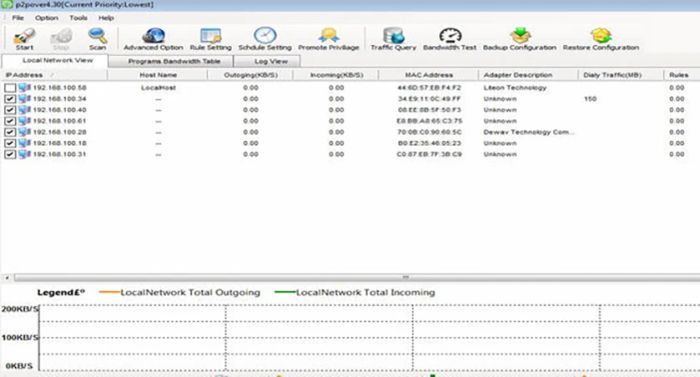Click the horizontal scrollbar thumb

357,277
